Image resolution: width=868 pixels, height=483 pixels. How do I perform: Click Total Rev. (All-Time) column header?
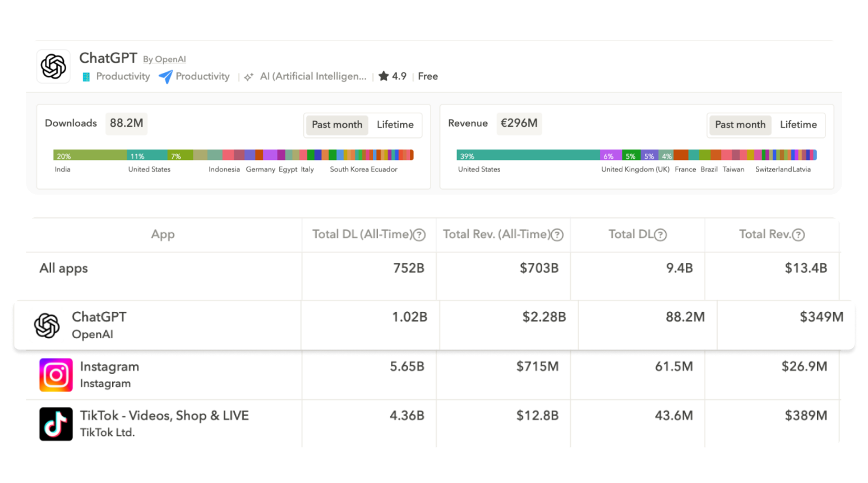[497, 234]
